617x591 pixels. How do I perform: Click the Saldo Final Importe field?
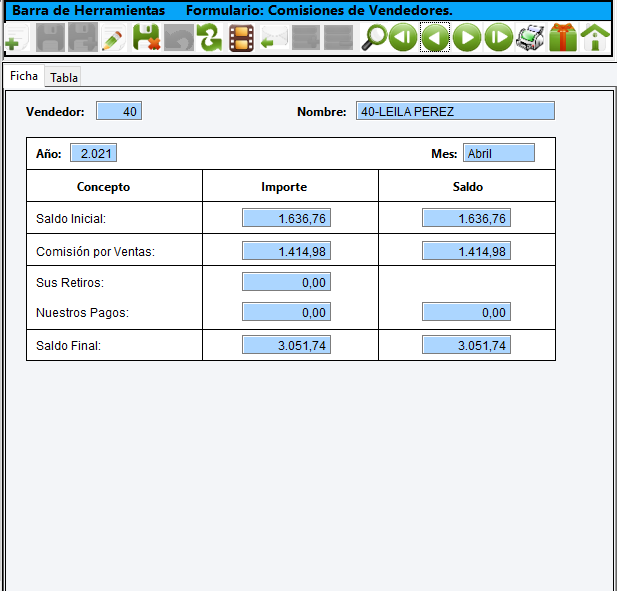tap(286, 345)
